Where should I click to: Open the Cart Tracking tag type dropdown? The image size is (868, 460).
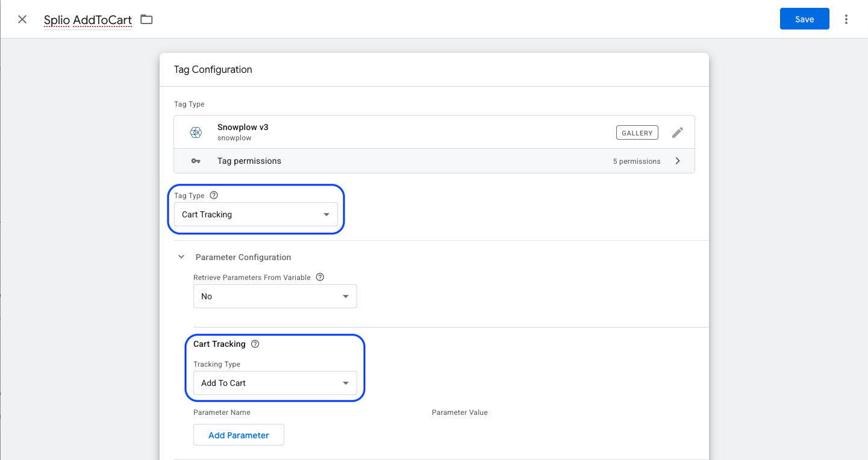[256, 214]
